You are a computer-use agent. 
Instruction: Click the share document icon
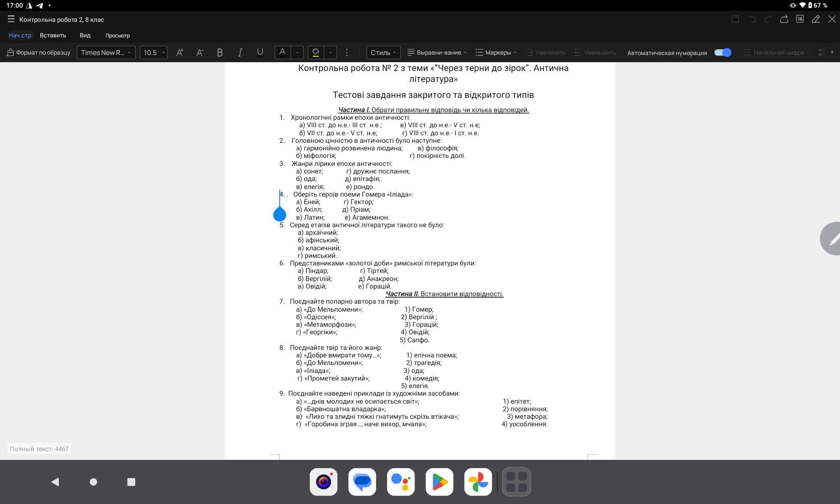[x=784, y=19]
